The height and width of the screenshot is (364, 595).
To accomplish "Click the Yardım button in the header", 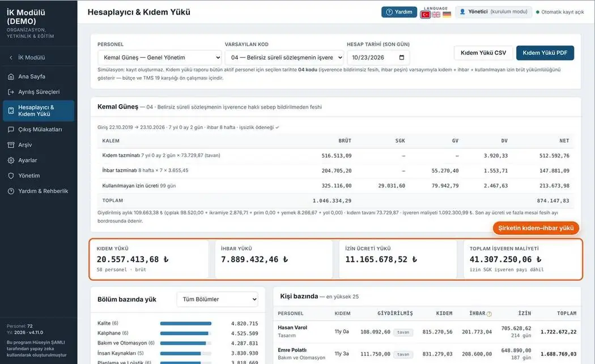I will 399,12.
